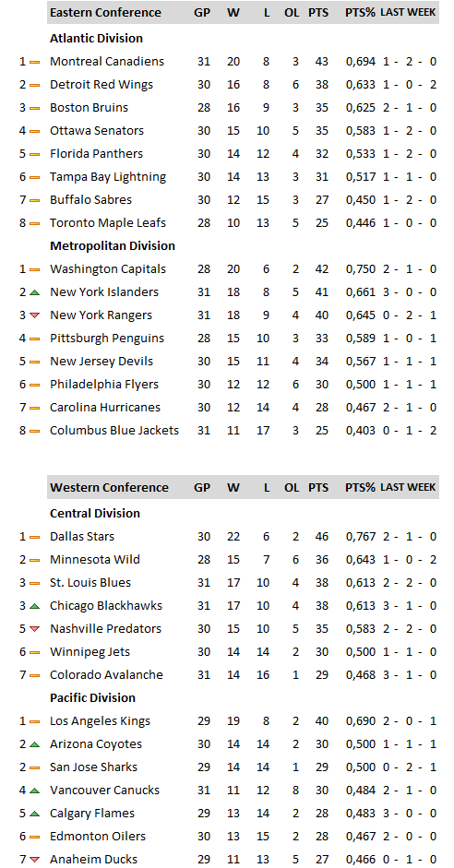Select the Eastern Conference header

click(106, 12)
